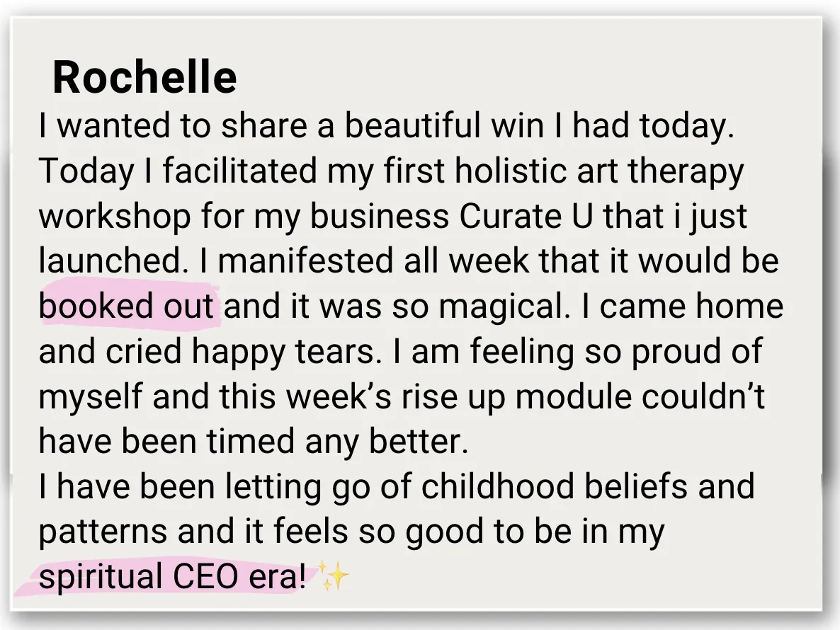Click the phrase 'proud of' at line end
Image resolution: width=840 pixels, height=630 pixels.
(696, 352)
